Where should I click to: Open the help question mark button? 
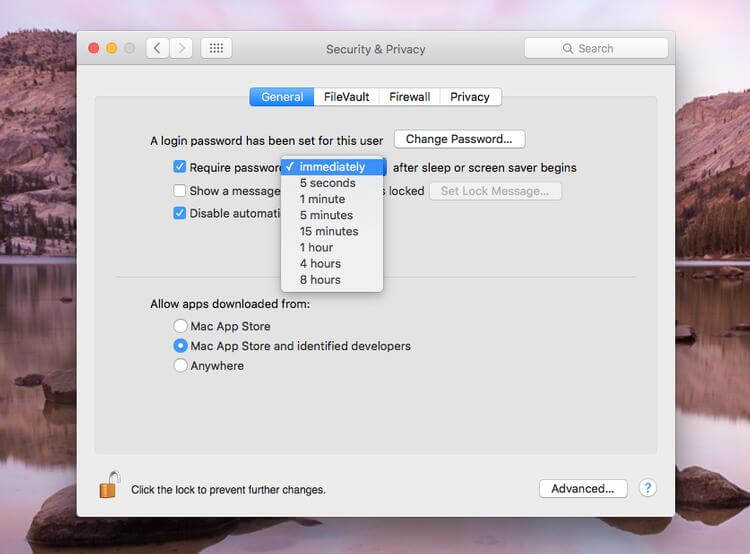[648, 488]
